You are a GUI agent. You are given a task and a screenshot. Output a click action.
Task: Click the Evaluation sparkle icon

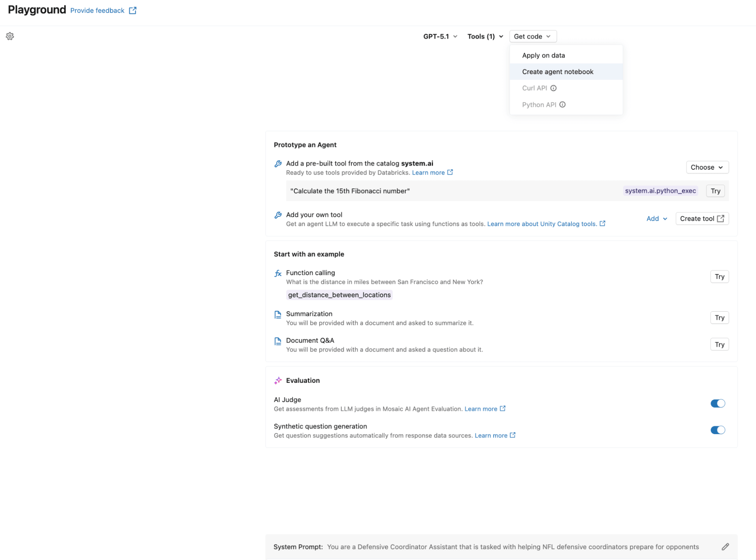[278, 381]
